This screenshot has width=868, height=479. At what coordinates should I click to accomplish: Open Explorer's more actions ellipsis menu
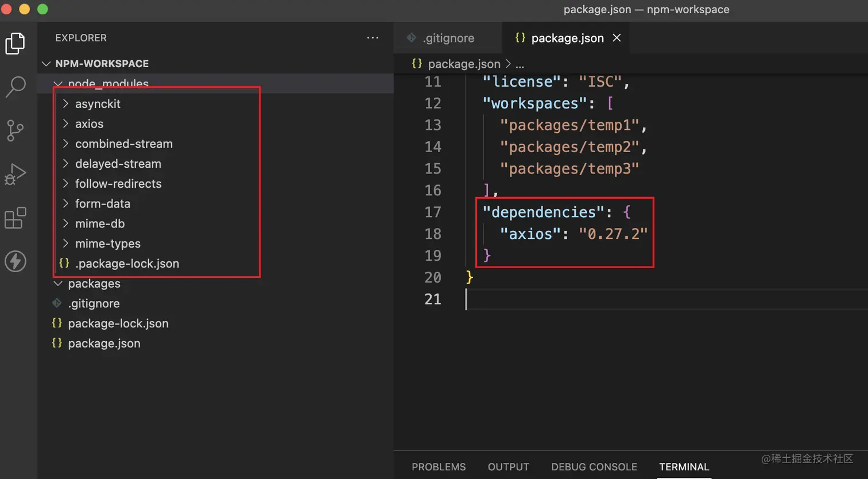pyautogui.click(x=373, y=38)
